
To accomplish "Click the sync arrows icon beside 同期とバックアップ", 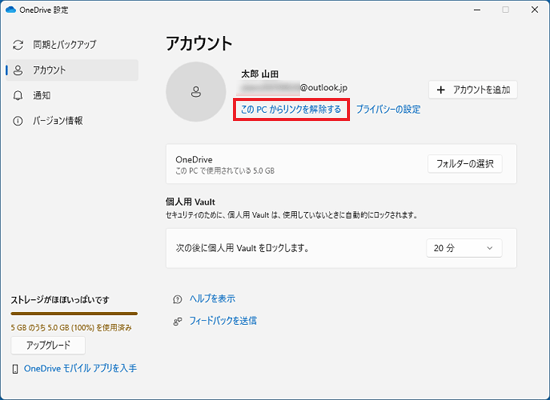I will [x=18, y=45].
